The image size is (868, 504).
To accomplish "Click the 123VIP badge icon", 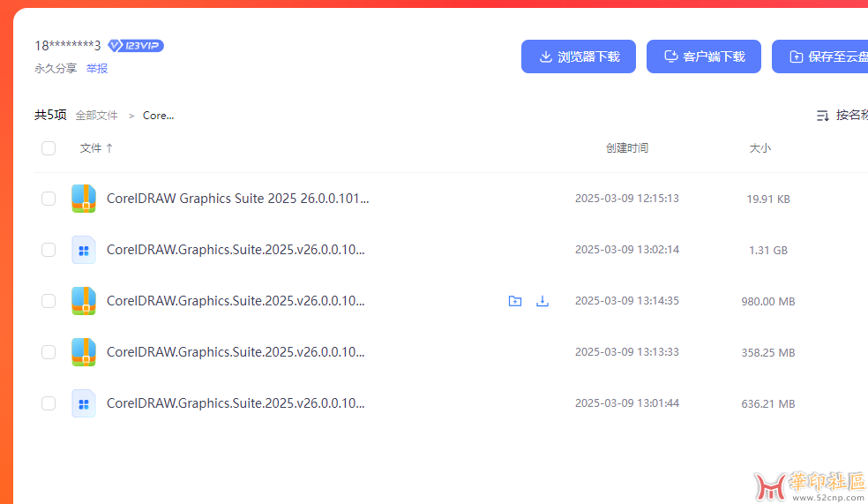I will (x=136, y=45).
